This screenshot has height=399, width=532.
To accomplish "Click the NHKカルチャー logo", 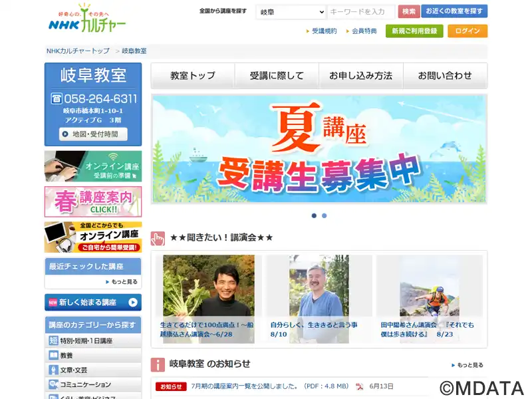I will [87, 19].
